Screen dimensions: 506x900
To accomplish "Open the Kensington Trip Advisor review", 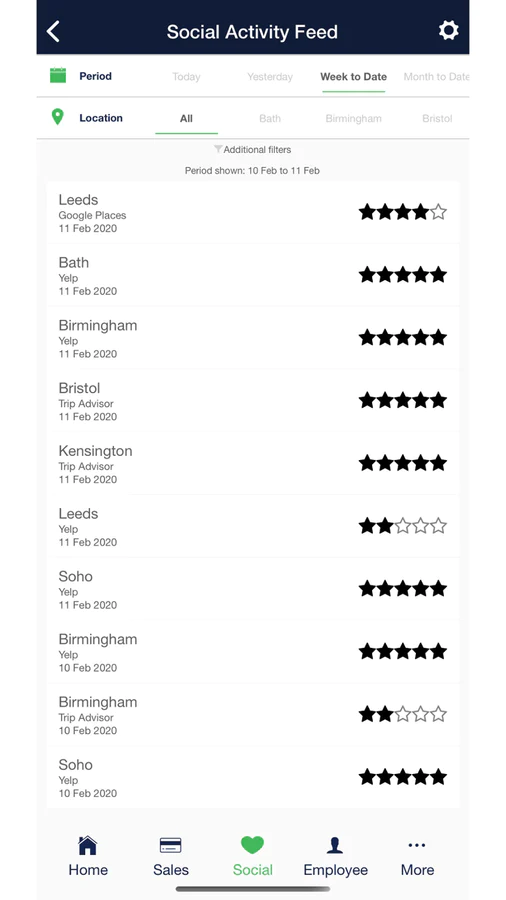I will tap(253, 464).
